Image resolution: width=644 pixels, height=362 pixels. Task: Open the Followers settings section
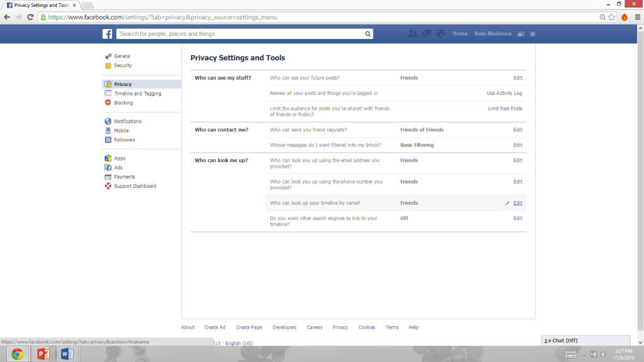point(125,140)
